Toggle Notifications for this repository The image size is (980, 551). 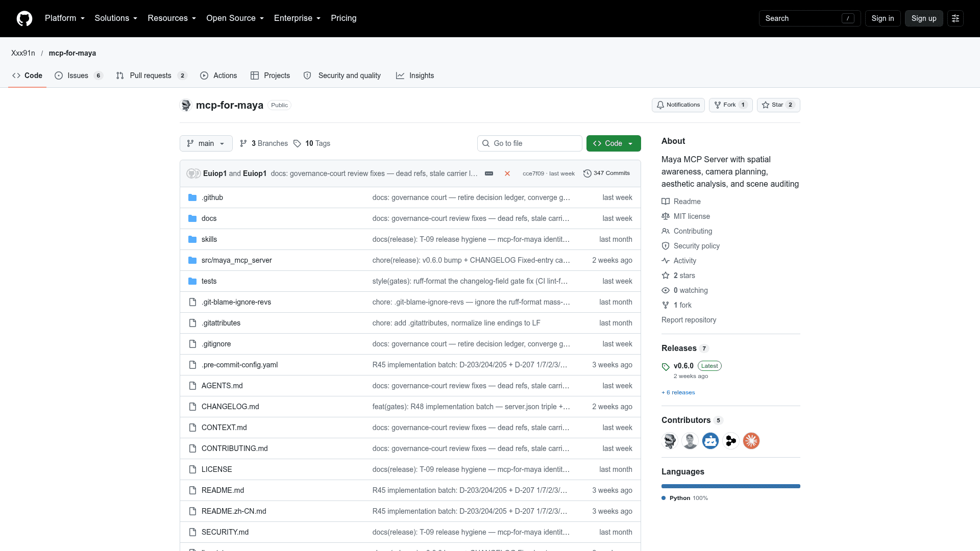pos(678,105)
